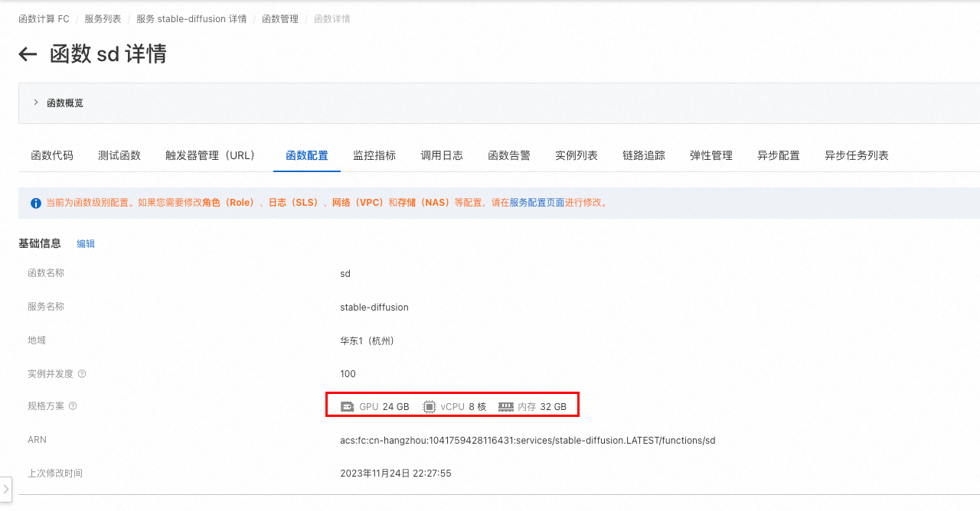The image size is (980, 511).
Task: Click the 服务列表 breadcrumb
Action: pos(103,18)
